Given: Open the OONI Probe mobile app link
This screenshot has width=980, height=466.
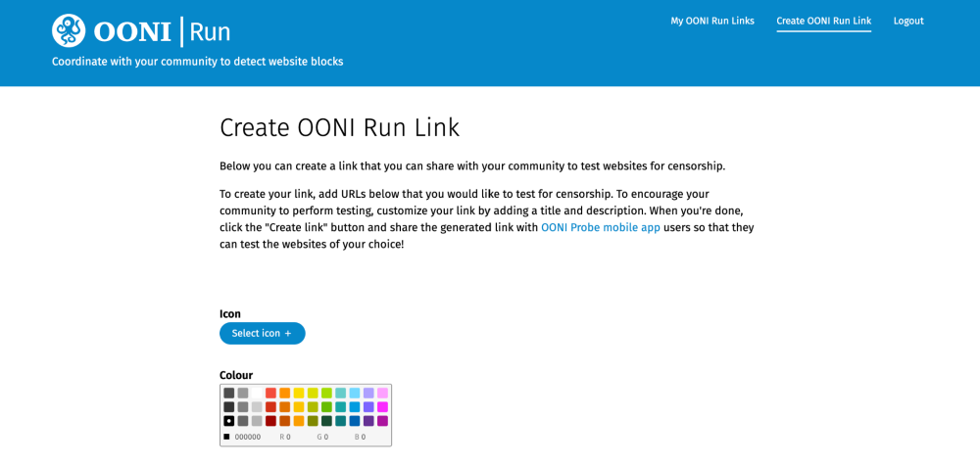Looking at the screenshot, I should (601, 227).
